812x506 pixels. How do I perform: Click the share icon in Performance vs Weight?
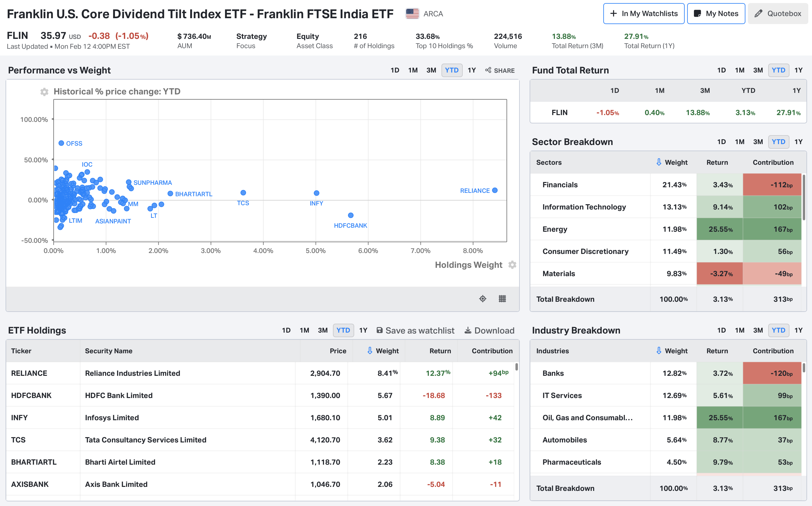(488, 70)
